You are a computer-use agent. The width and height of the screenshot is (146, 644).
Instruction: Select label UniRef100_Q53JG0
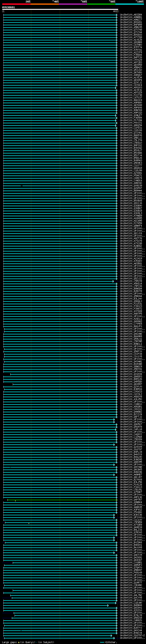131,70
